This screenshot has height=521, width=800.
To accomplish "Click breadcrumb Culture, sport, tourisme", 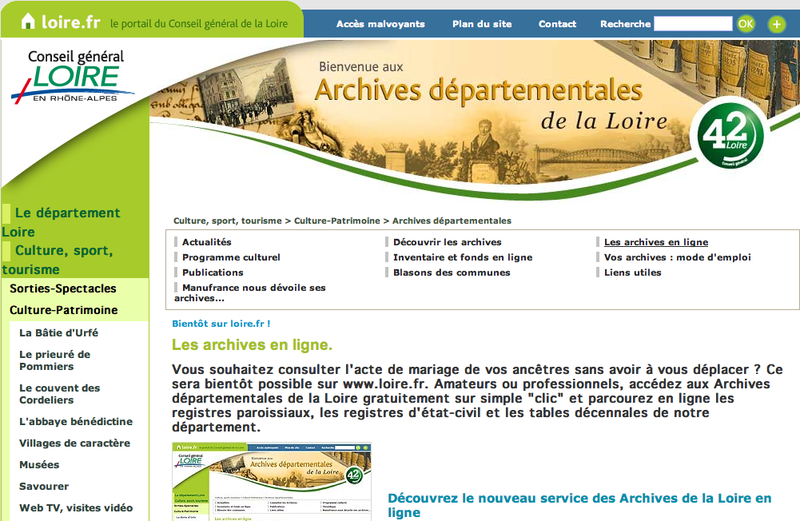I will coord(227,221).
